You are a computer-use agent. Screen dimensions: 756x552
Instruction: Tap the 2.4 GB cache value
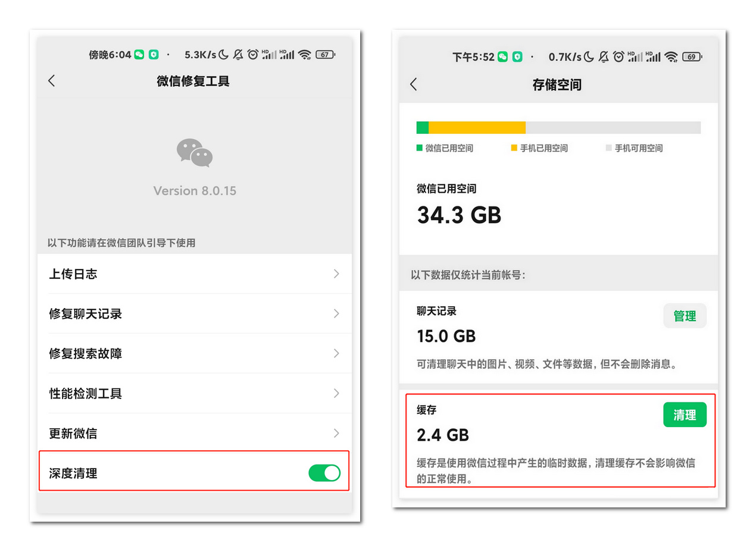pos(443,435)
